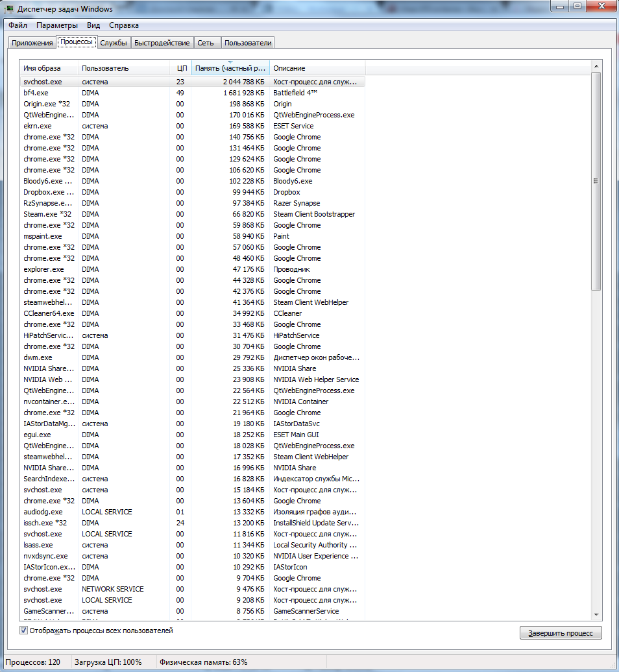Click the scrollbar down arrow
This screenshot has width=619, height=672.
[596, 615]
